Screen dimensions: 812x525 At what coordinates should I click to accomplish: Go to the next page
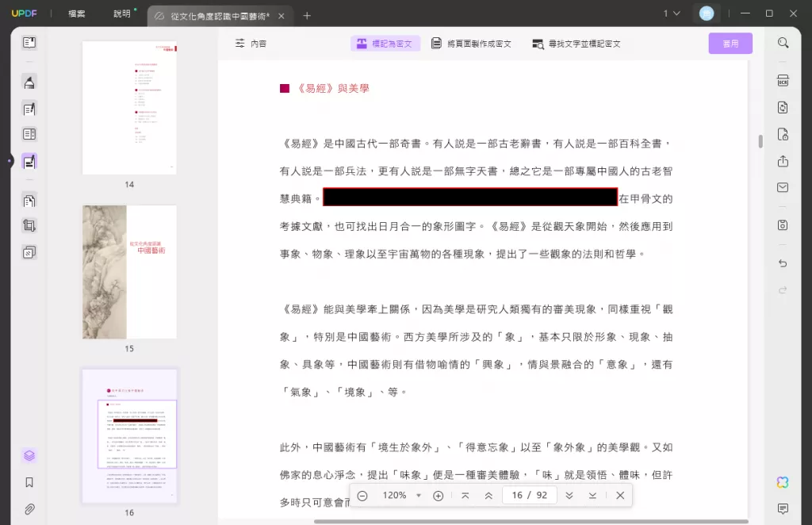569,496
